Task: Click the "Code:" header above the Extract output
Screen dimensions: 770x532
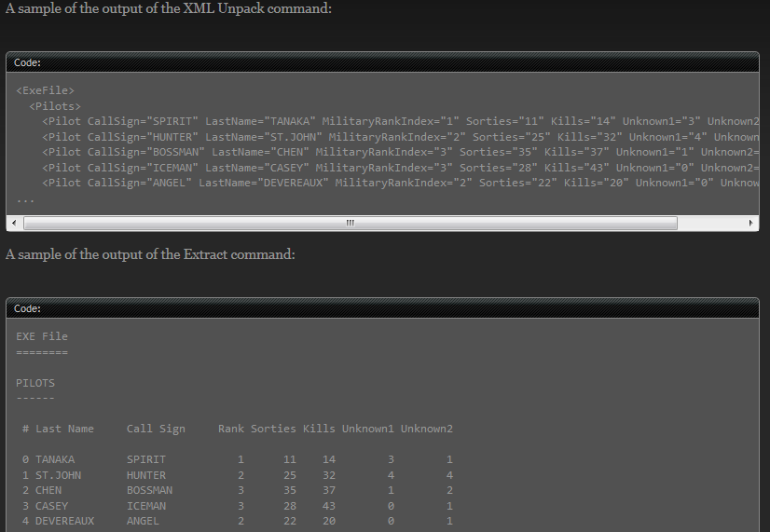Action: tap(28, 308)
